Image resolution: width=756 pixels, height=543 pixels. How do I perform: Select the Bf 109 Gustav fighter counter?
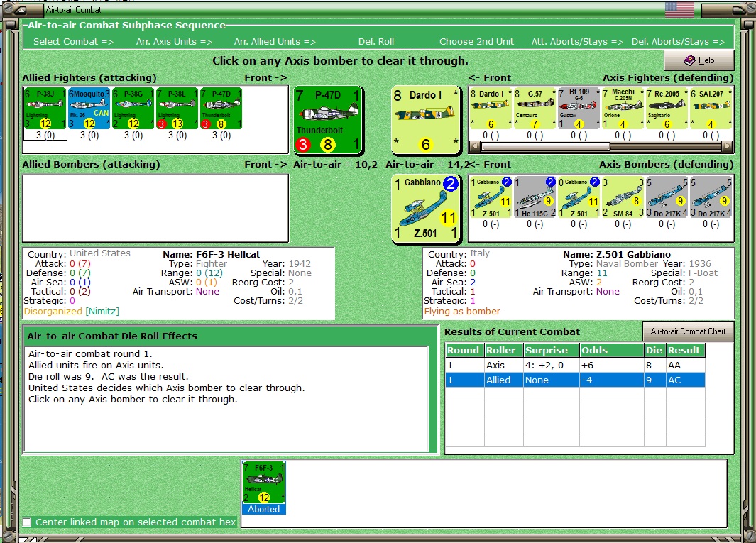point(578,109)
